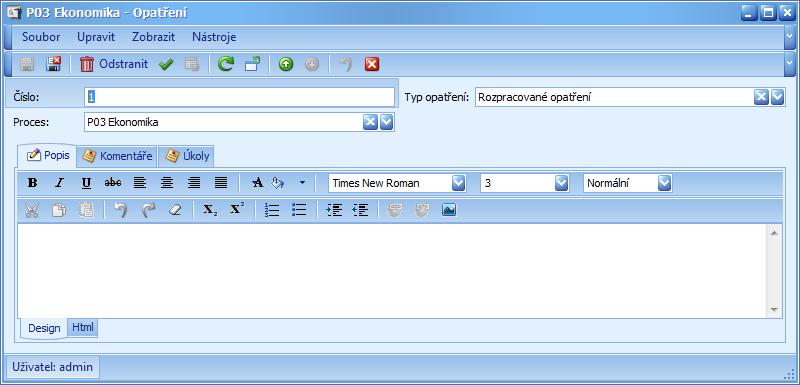Viewport: 800px width, 385px height.
Task: Center align the text
Action: (167, 183)
